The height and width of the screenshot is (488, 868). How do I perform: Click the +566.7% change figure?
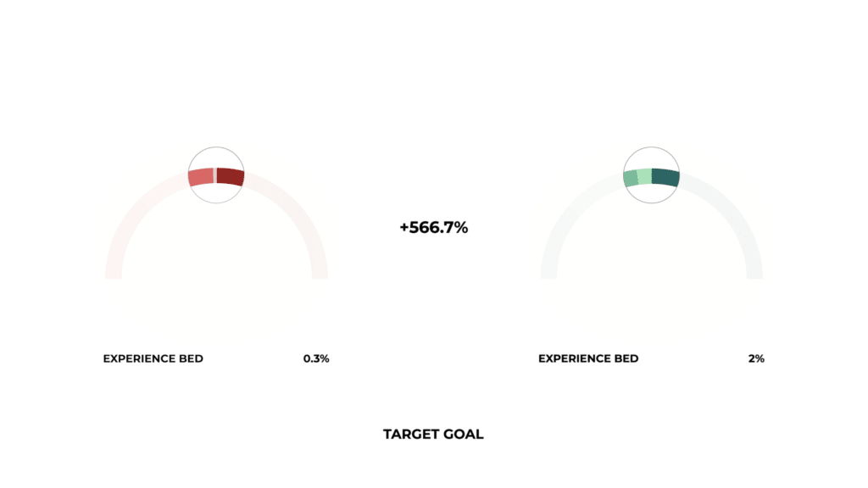[433, 228]
